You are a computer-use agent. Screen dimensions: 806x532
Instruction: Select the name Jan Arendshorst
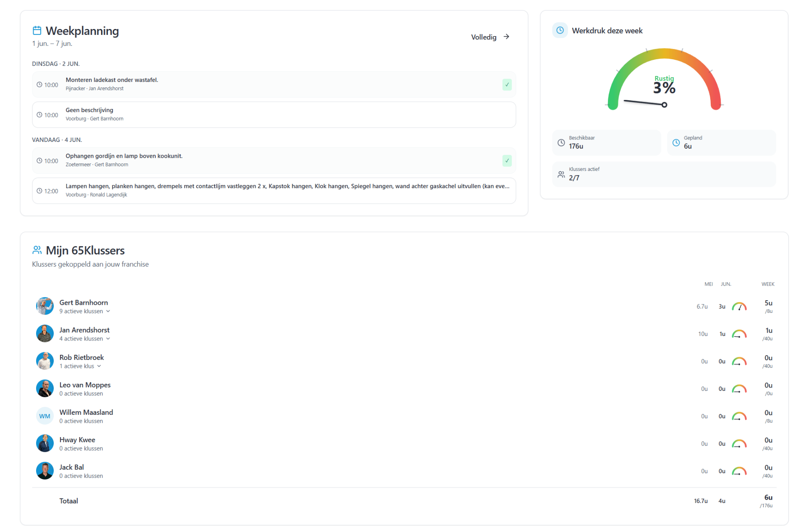point(84,330)
